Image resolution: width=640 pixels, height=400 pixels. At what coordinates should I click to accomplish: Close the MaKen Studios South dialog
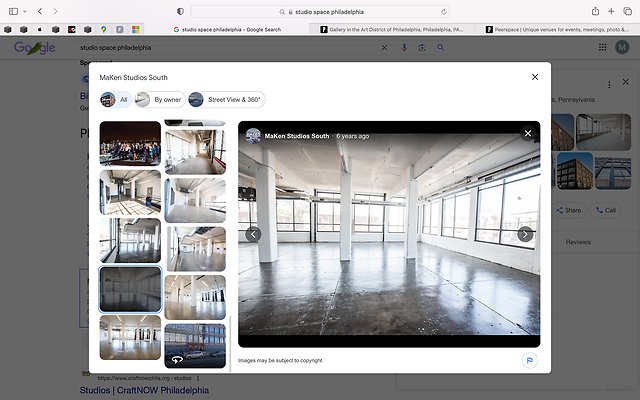[x=535, y=77]
